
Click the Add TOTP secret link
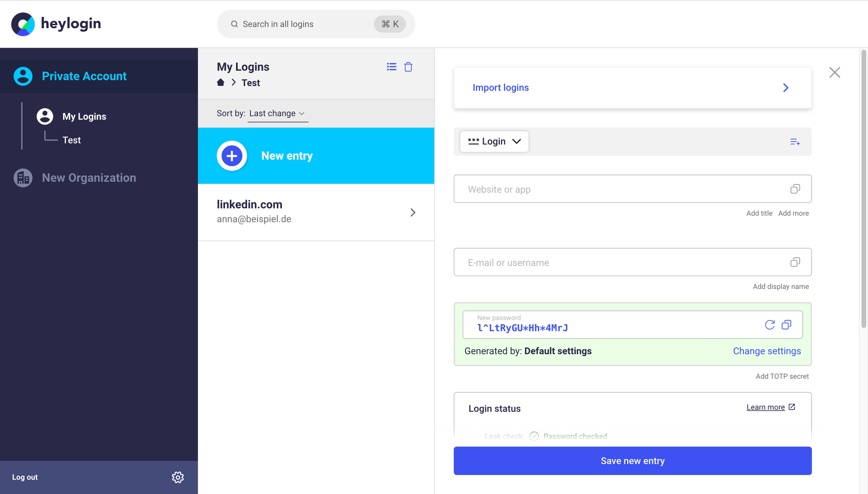782,376
